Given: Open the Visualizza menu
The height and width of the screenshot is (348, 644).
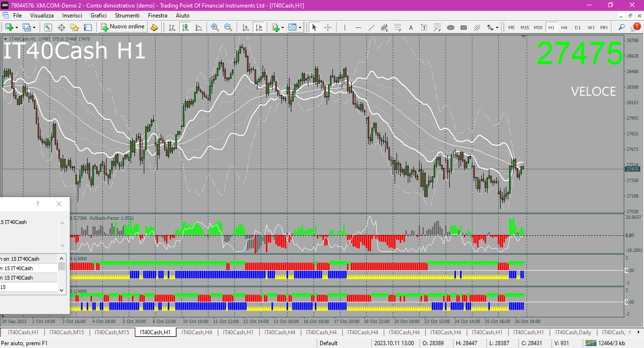Looking at the screenshot, I should coord(42,16).
